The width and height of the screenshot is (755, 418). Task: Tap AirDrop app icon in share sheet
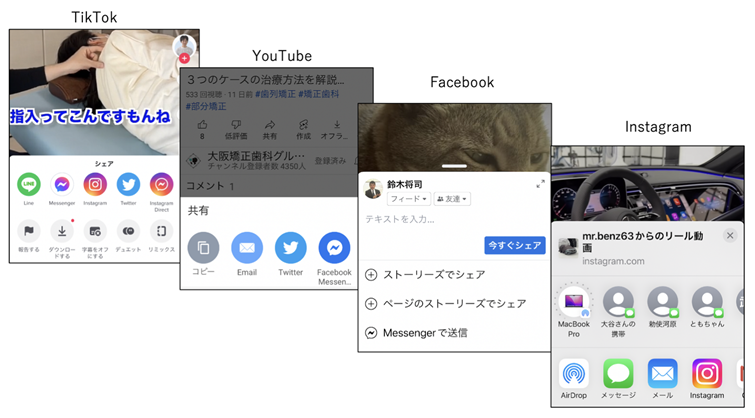(x=574, y=374)
